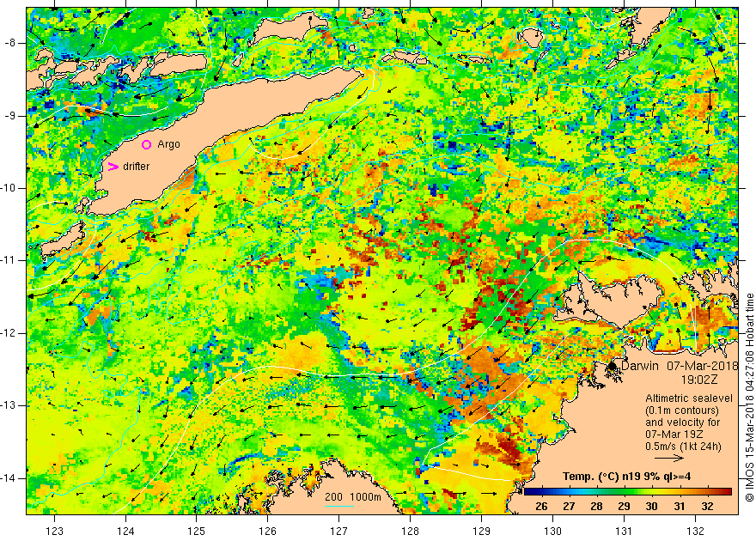Click the '(0.1m contours)' caption line
756x541 pixels.
682,410
